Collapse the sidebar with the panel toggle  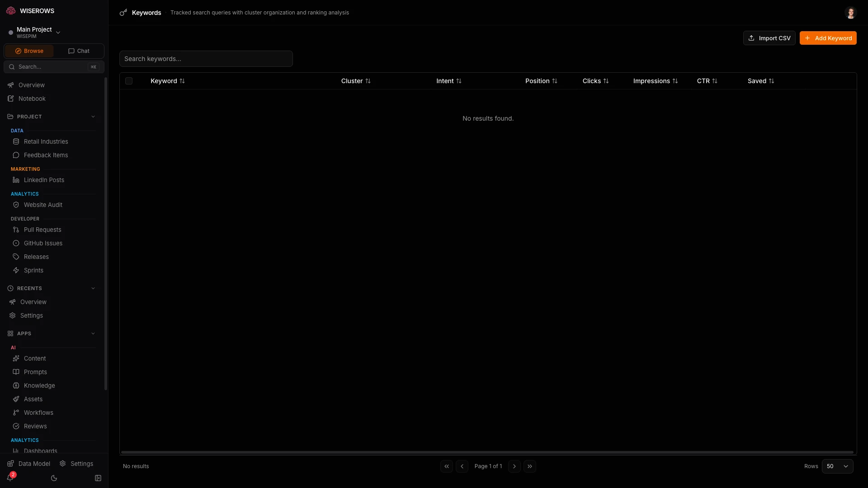tap(98, 478)
